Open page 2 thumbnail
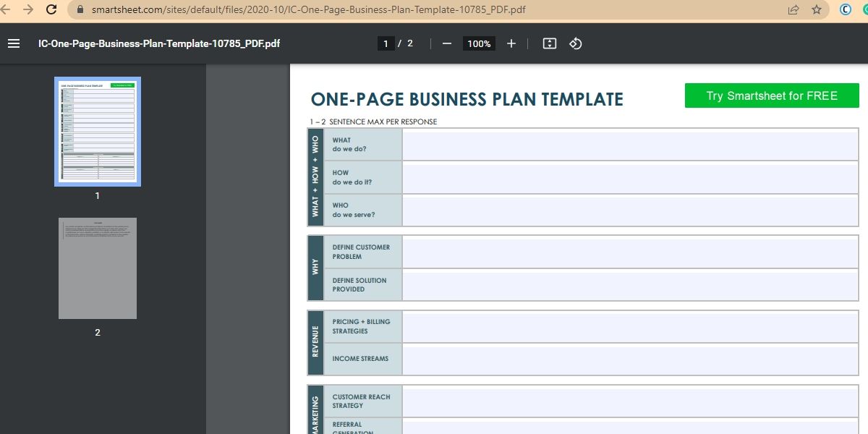This screenshot has width=868, height=434. [x=98, y=268]
